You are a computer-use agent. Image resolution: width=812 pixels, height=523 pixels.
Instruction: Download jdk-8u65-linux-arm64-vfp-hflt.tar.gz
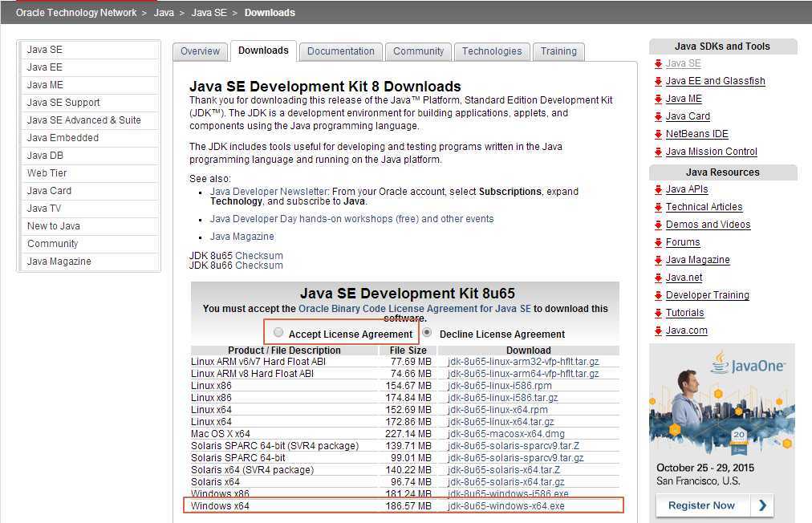pyautogui.click(x=523, y=373)
